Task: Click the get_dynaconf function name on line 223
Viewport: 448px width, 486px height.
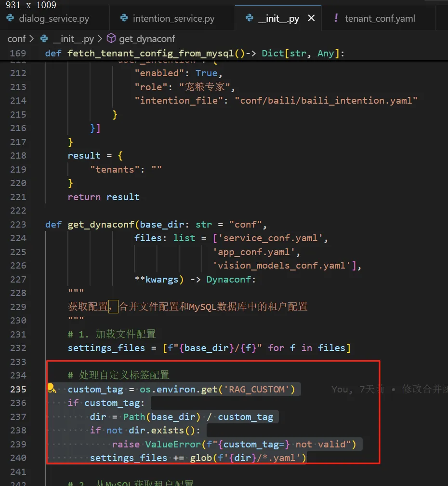Action: (x=101, y=224)
